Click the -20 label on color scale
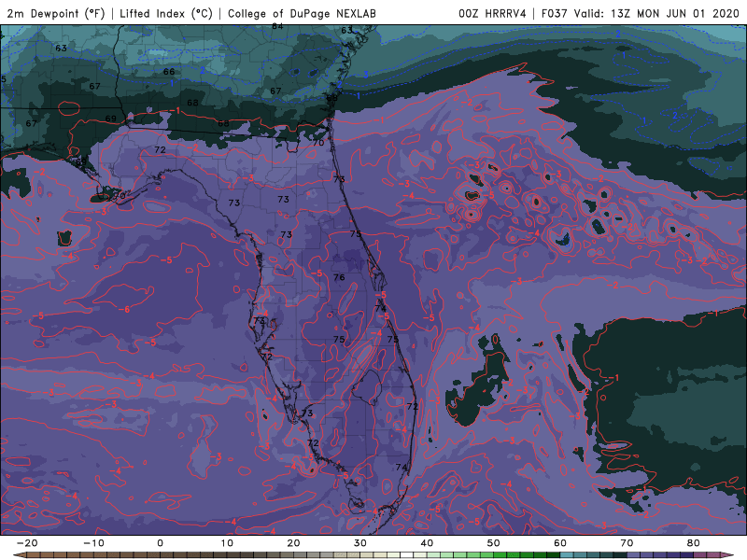The height and width of the screenshot is (560, 747). tap(27, 543)
